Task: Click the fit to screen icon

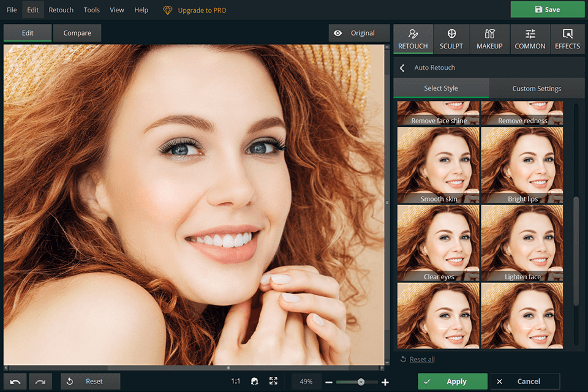Action: 273,381
